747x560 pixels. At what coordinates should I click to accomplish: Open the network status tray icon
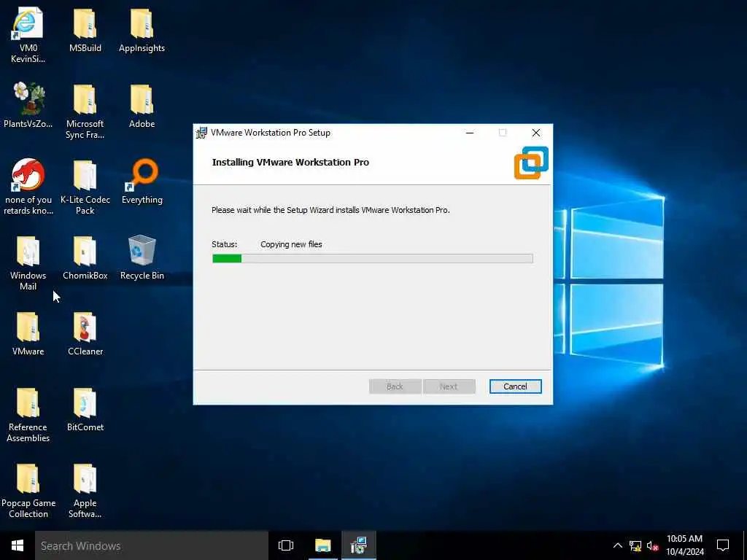click(x=635, y=546)
